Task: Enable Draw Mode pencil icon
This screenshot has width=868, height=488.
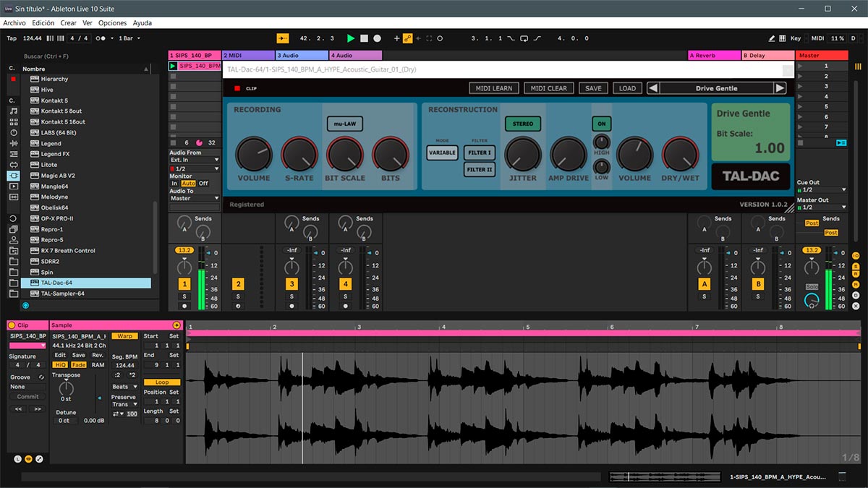Action: 772,38
